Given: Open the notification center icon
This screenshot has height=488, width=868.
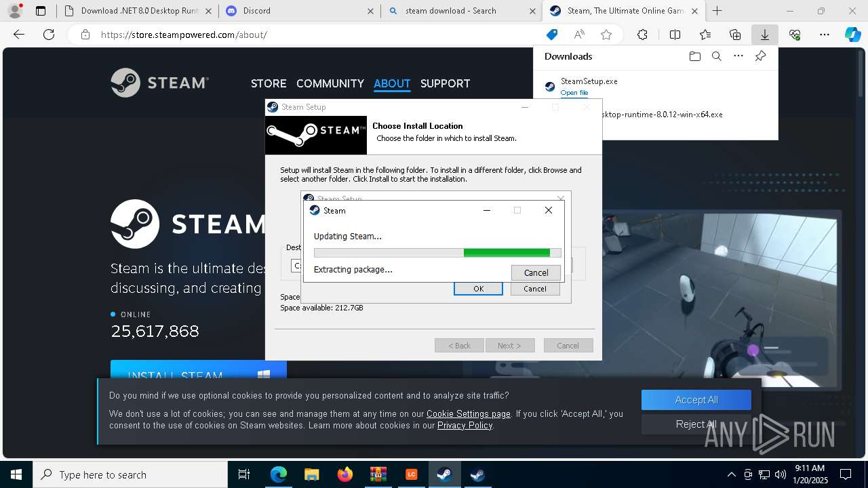Looking at the screenshot, I should (x=846, y=474).
